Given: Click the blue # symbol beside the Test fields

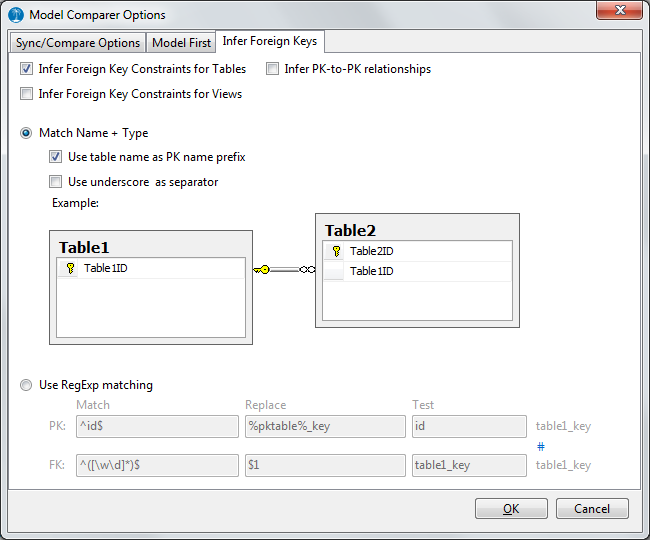Looking at the screenshot, I should coord(541,446).
